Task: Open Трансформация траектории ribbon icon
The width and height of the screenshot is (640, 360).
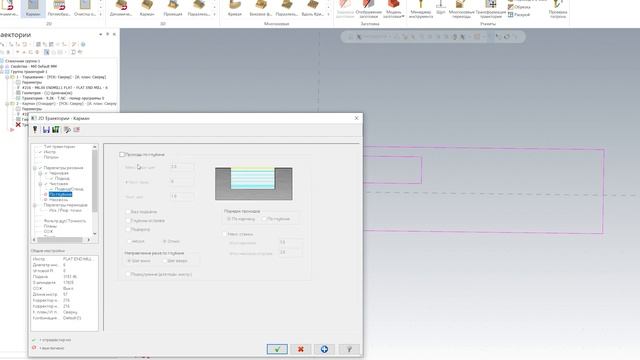Action: (491, 9)
